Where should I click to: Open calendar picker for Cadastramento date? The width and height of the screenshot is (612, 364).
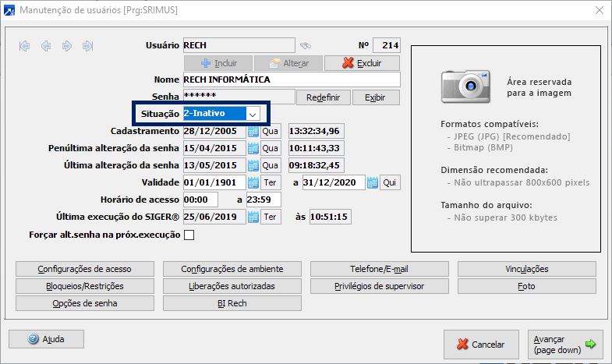click(253, 131)
